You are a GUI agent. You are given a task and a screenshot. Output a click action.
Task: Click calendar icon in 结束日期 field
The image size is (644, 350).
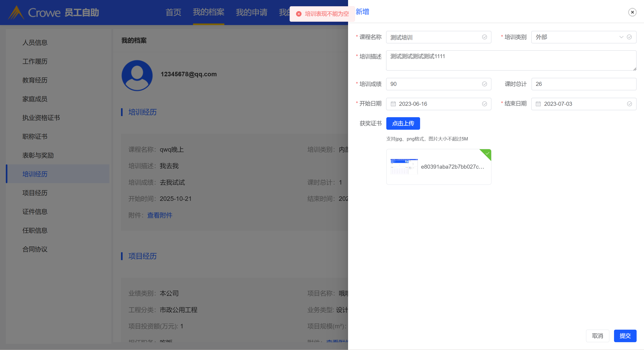[538, 104]
